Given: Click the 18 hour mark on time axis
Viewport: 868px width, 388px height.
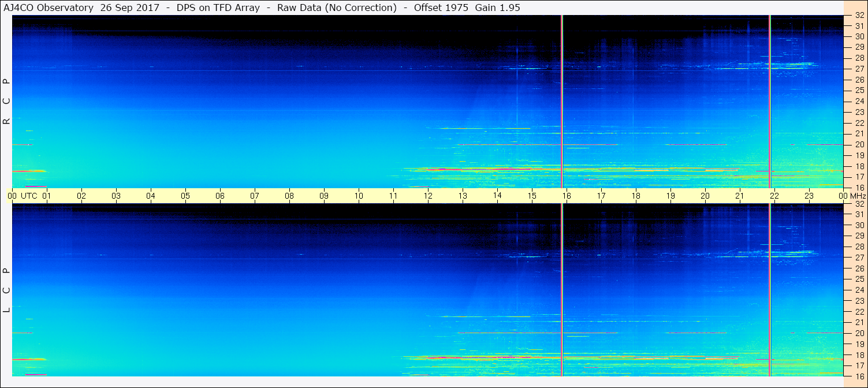Looking at the screenshot, I should (x=636, y=196).
